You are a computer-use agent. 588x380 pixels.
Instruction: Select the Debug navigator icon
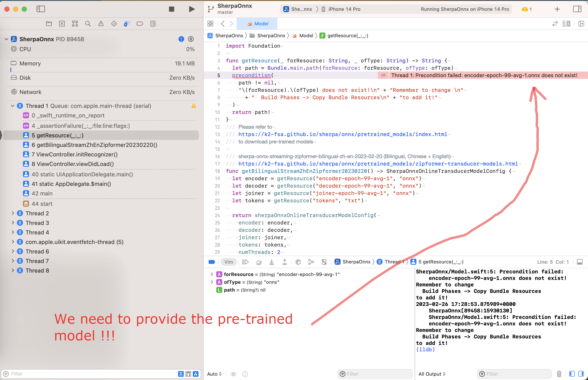pyautogui.click(x=127, y=24)
